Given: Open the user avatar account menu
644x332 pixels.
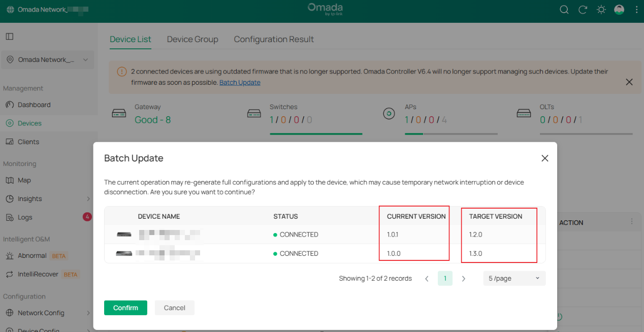Looking at the screenshot, I should [619, 10].
